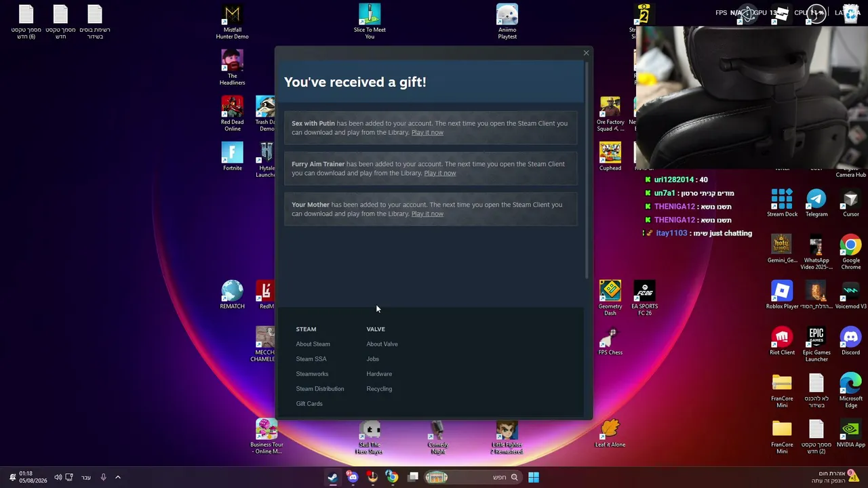Open the Stream Dock desktop icon
Screen dimensions: 868x488
[x=782, y=203]
